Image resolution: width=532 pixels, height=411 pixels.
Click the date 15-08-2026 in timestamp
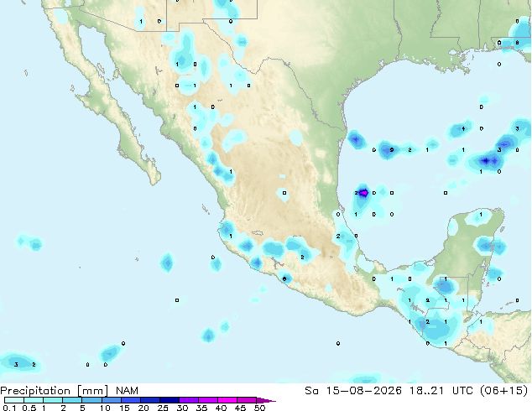coord(363,391)
